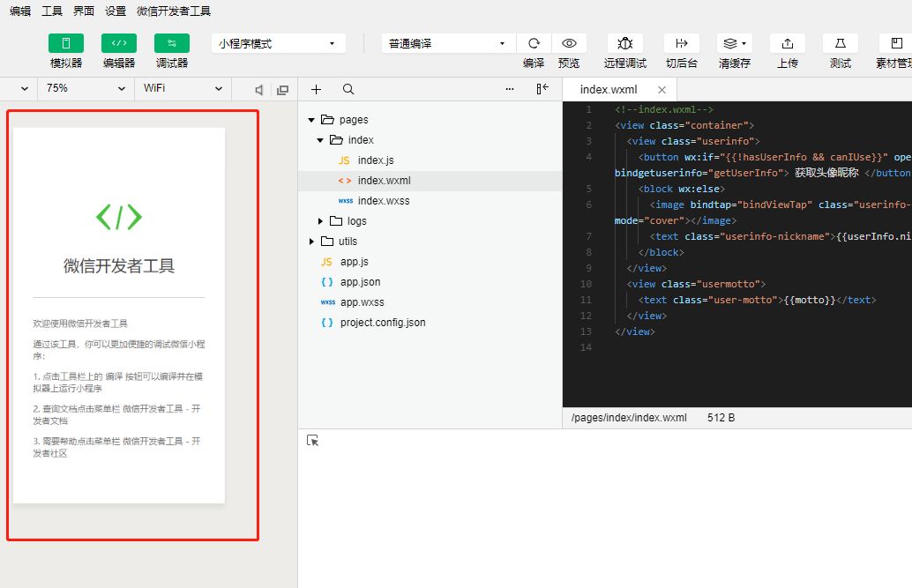This screenshot has height=588, width=912.
Task: Open the 编辑 menu
Action: (x=20, y=11)
